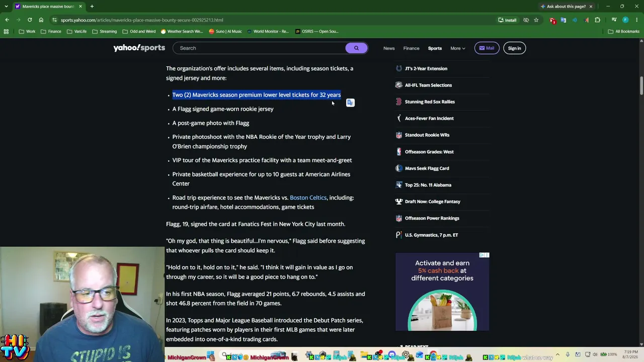Open the VanLife bookmarks folder
Screen dimensions: 644x362
(76, 31)
